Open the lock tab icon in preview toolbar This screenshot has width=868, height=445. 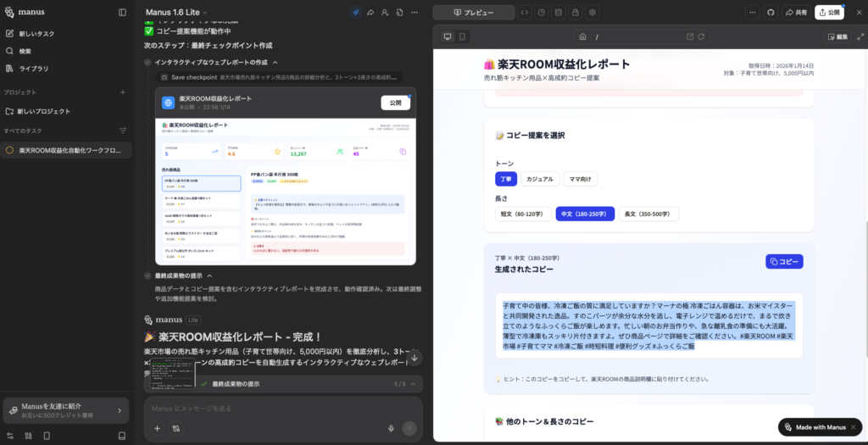coord(576,12)
